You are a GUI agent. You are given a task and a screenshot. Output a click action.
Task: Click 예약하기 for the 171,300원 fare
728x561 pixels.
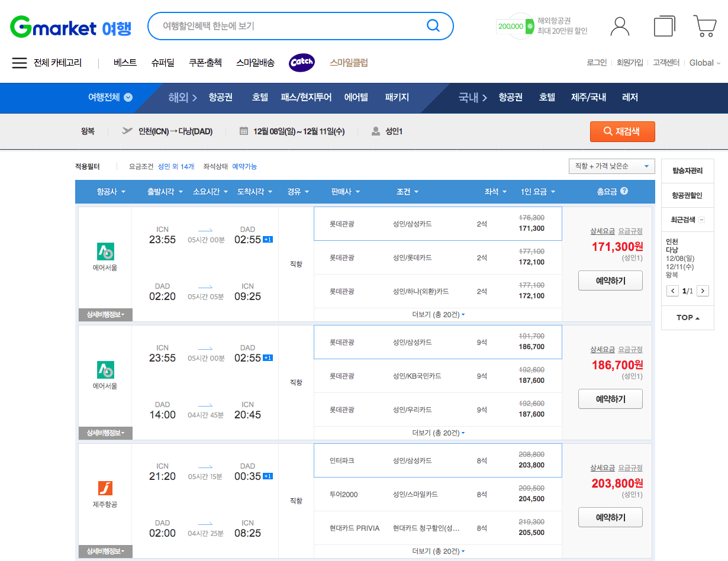coord(610,280)
